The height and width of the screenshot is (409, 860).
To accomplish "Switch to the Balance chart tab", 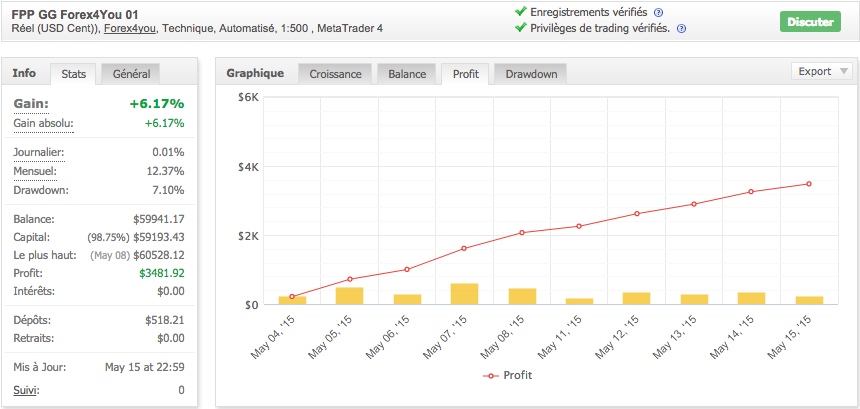I will point(407,74).
